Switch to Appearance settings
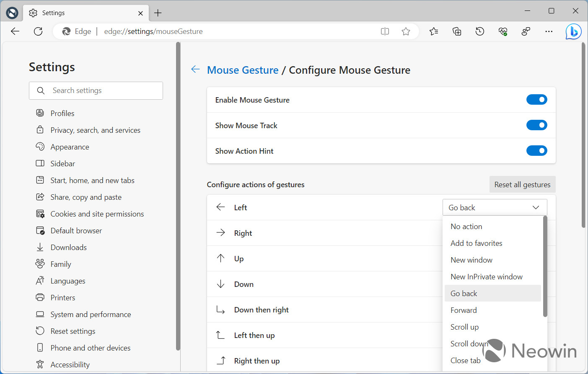Image resolution: width=588 pixels, height=374 pixels. (x=70, y=147)
